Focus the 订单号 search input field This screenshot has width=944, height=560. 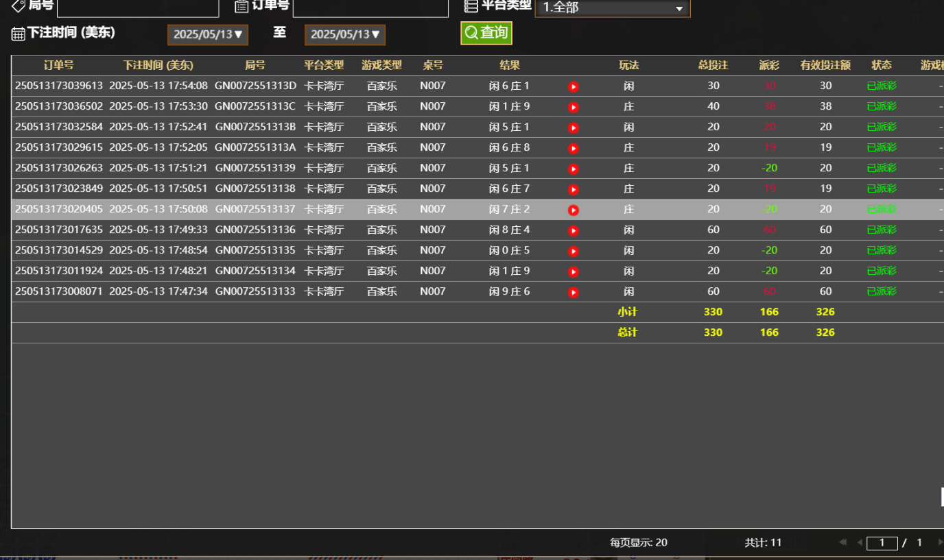(x=370, y=8)
